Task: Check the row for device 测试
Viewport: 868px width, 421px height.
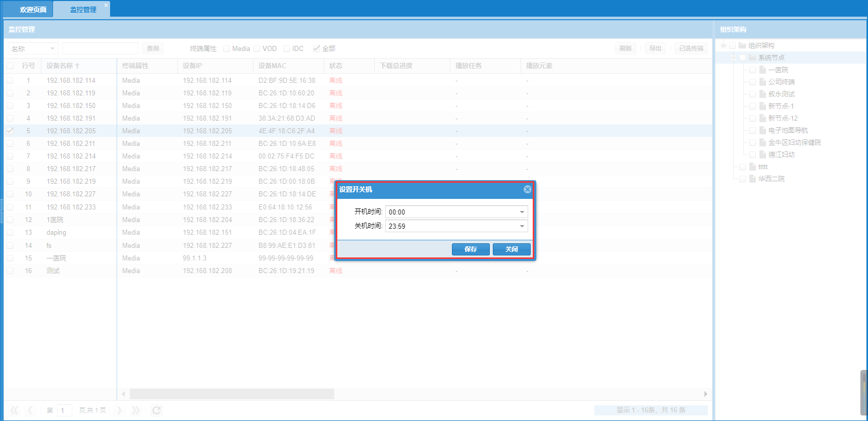Action: tap(10, 271)
